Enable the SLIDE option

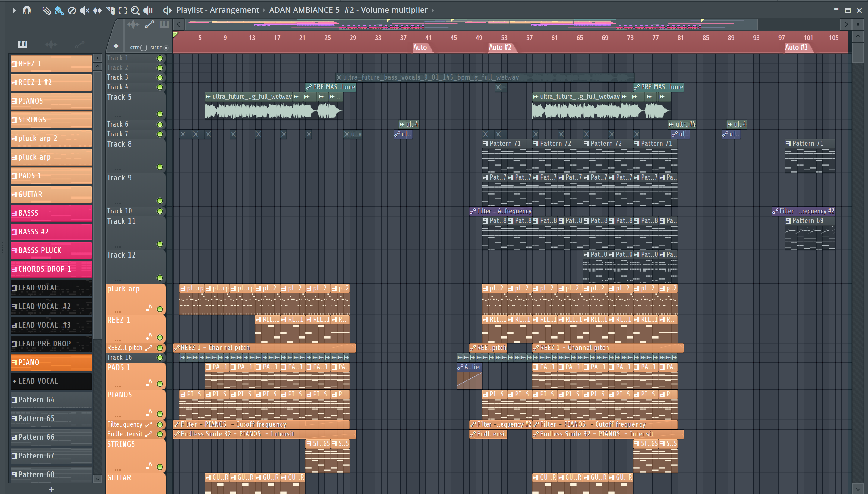(x=166, y=48)
